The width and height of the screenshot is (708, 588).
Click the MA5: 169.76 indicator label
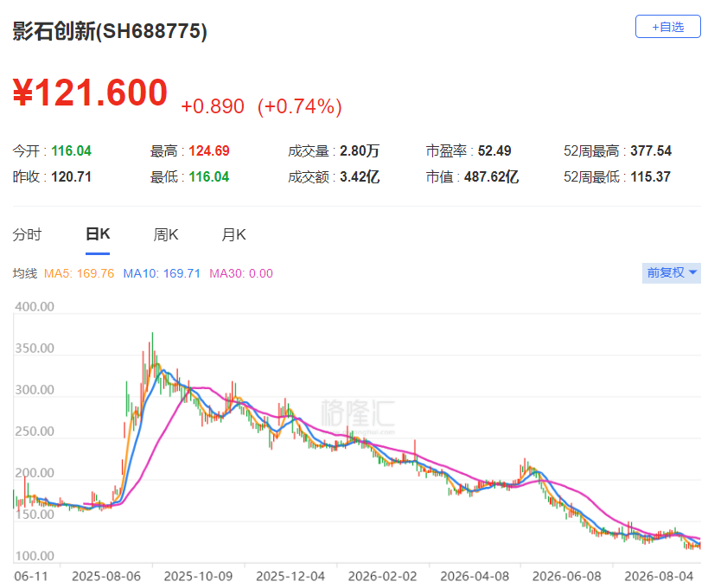pyautogui.click(x=79, y=273)
